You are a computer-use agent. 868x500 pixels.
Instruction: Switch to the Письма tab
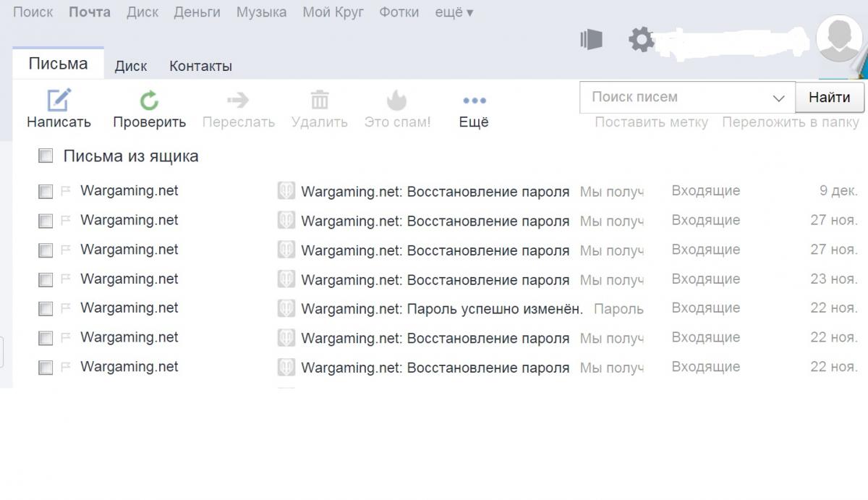pos(59,64)
